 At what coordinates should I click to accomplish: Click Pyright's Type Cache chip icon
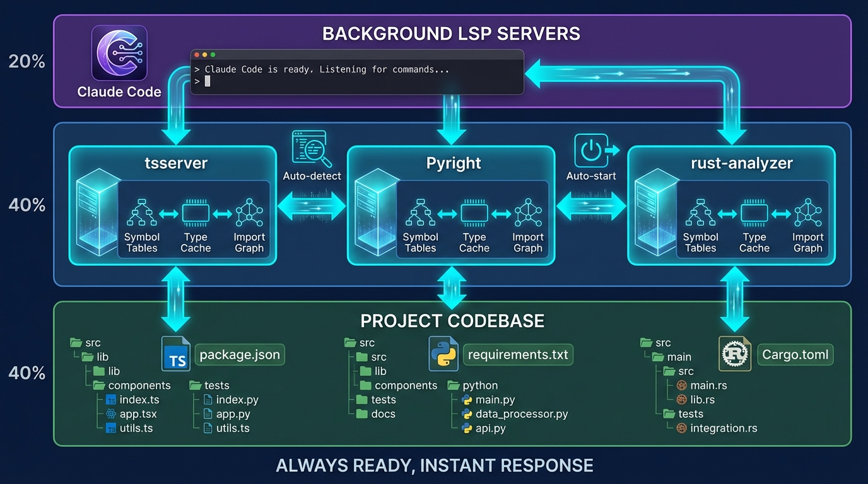click(474, 213)
